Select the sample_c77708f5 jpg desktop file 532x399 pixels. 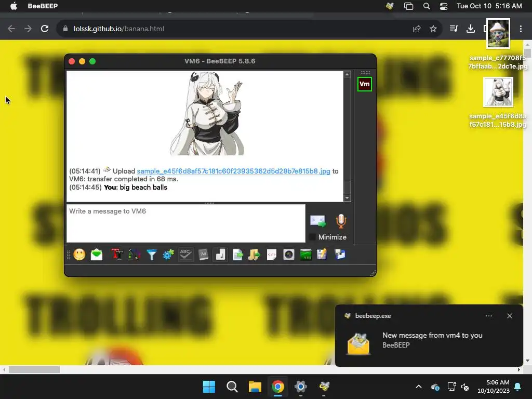tap(498, 45)
